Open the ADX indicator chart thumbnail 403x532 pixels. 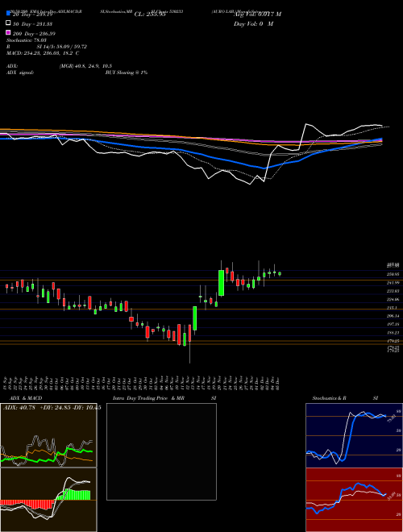click(48, 435)
